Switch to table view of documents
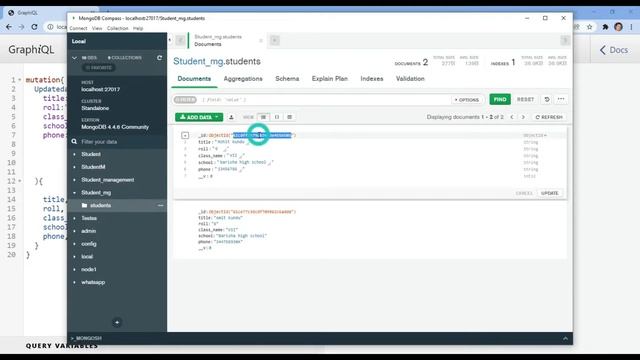This screenshot has width=640, height=360. click(289, 117)
